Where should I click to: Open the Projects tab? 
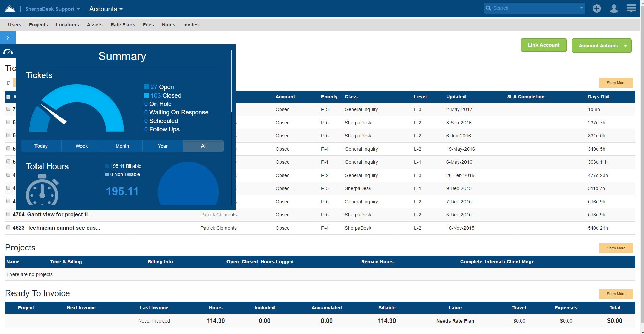[39, 25]
